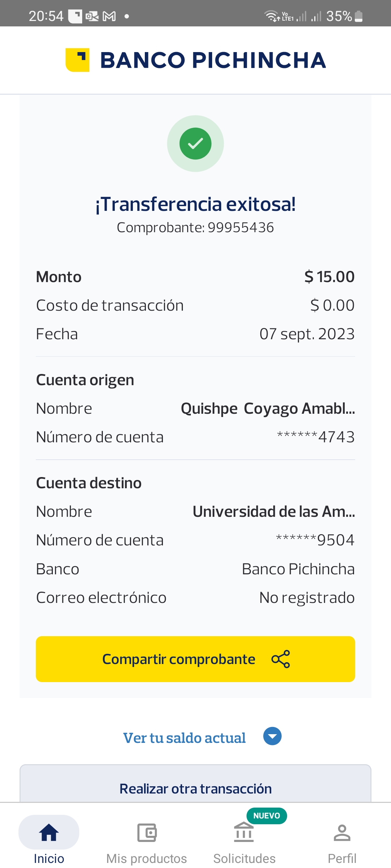Image resolution: width=391 pixels, height=868 pixels.
Task: Tap the Comprobante number 99955436
Action: tap(241, 227)
